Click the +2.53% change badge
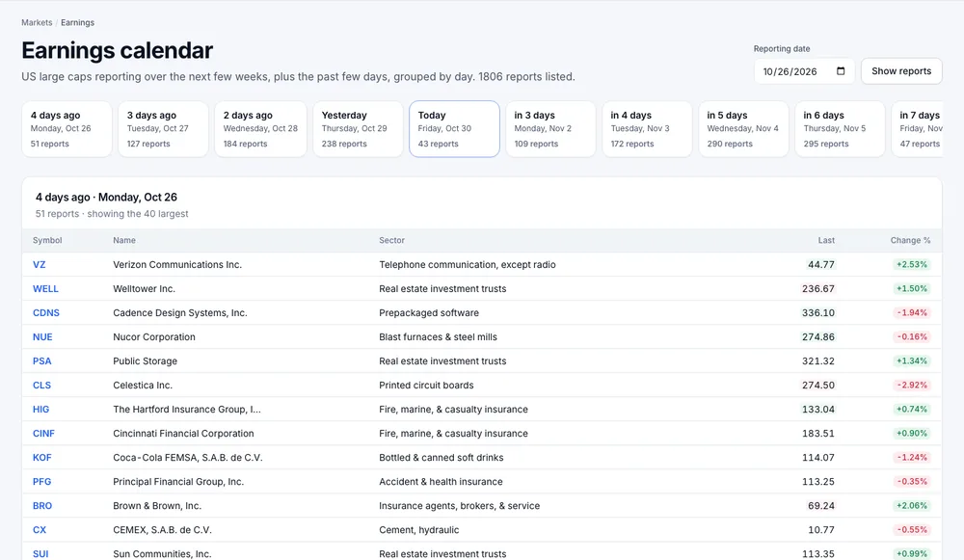 click(912, 265)
